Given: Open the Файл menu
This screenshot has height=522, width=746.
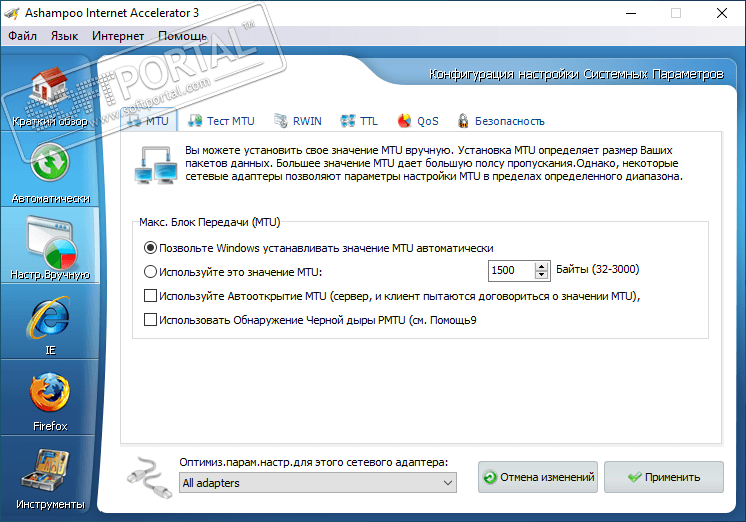Looking at the screenshot, I should point(22,36).
